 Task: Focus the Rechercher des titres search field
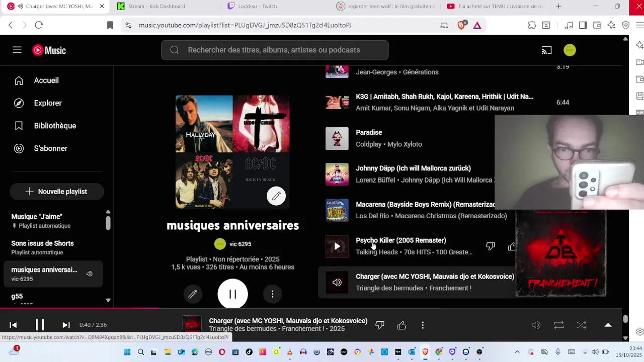pos(275,50)
